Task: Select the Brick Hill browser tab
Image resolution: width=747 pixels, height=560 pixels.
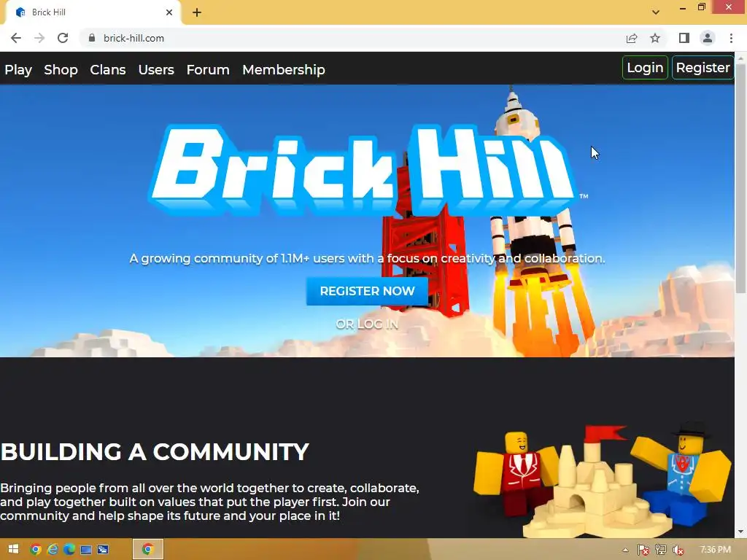Action: pyautogui.click(x=93, y=12)
